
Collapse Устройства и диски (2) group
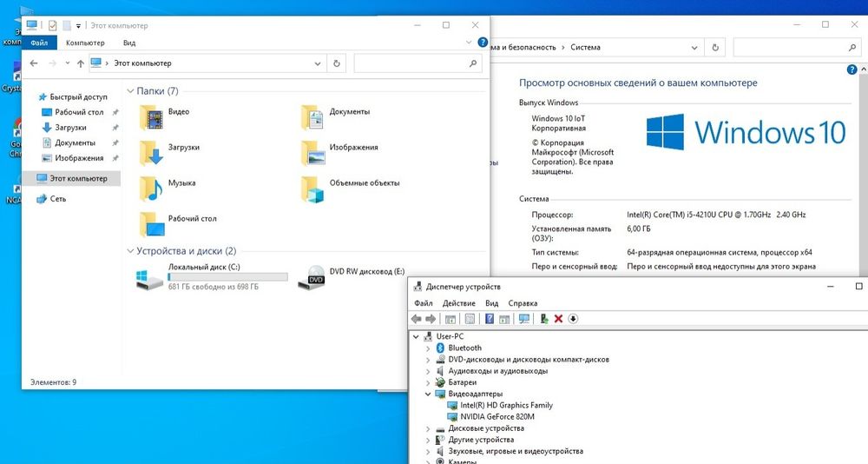(131, 251)
